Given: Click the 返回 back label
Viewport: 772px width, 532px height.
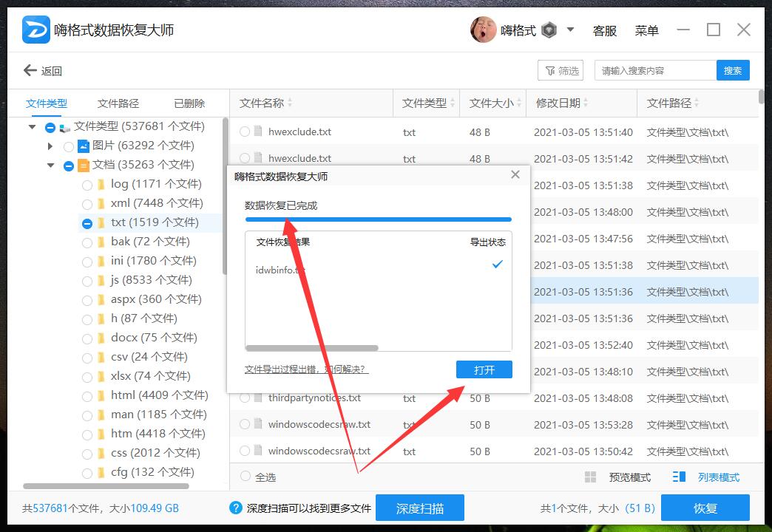Looking at the screenshot, I should (x=52, y=71).
